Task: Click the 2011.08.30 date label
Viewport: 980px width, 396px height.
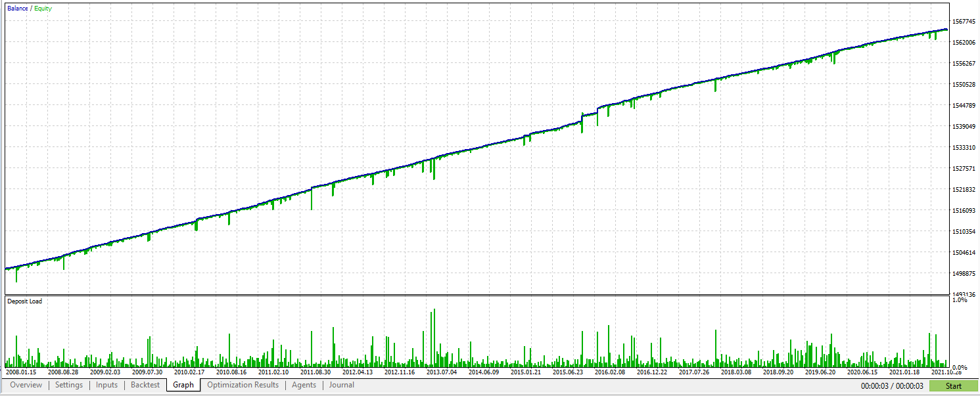Action: click(315, 372)
